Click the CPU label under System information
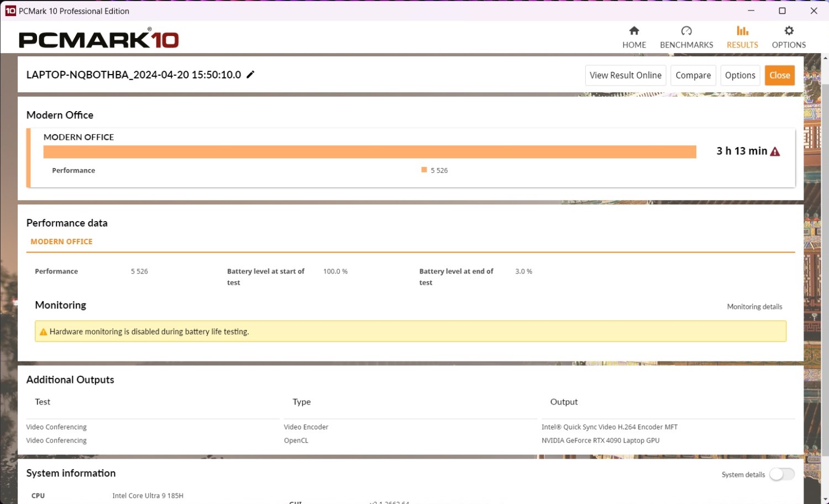Viewport: 829px width, 504px height. pos(38,496)
